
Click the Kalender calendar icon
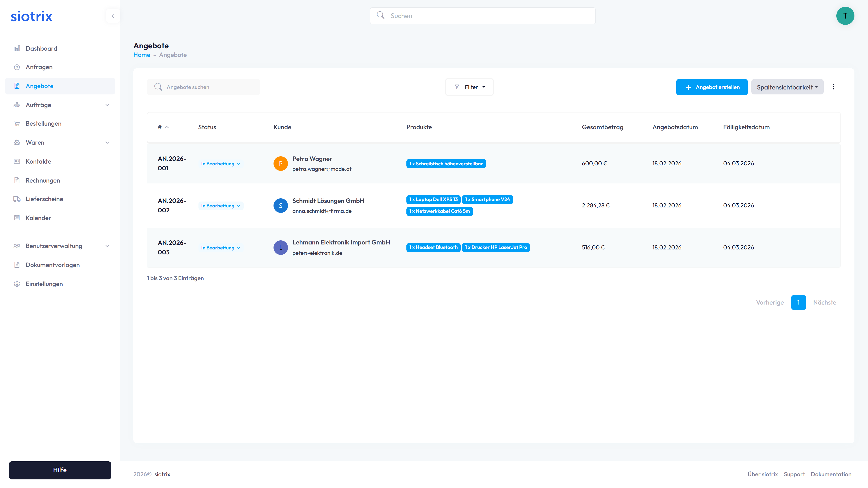coord(17,218)
